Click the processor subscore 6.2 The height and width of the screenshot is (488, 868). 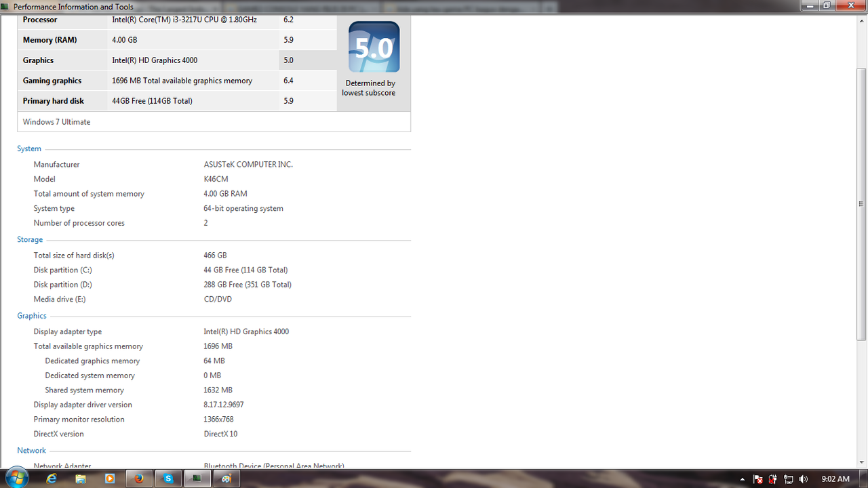point(289,20)
